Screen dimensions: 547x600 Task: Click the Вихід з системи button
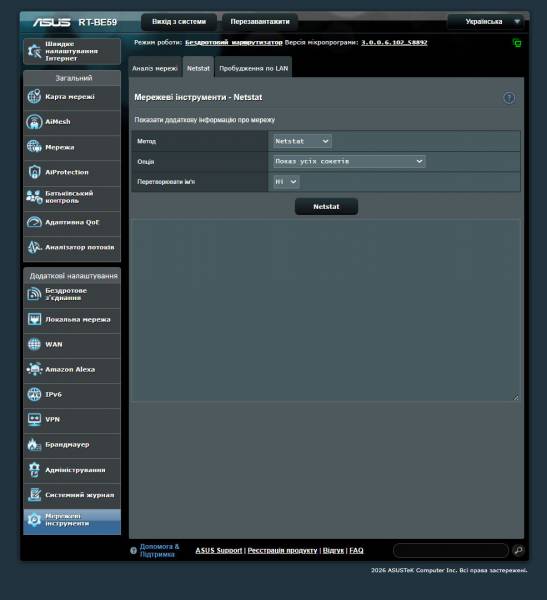coord(179,22)
